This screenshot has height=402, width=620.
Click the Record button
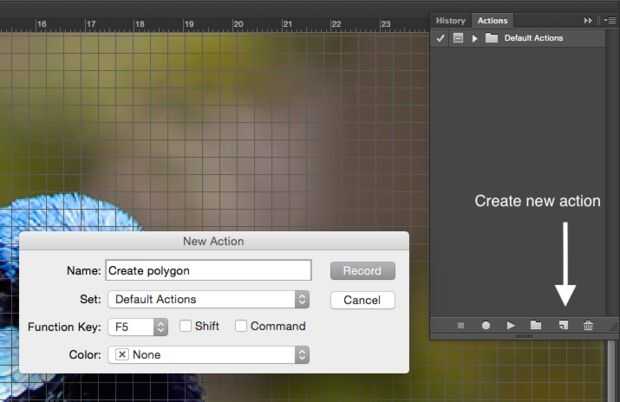coord(363,271)
